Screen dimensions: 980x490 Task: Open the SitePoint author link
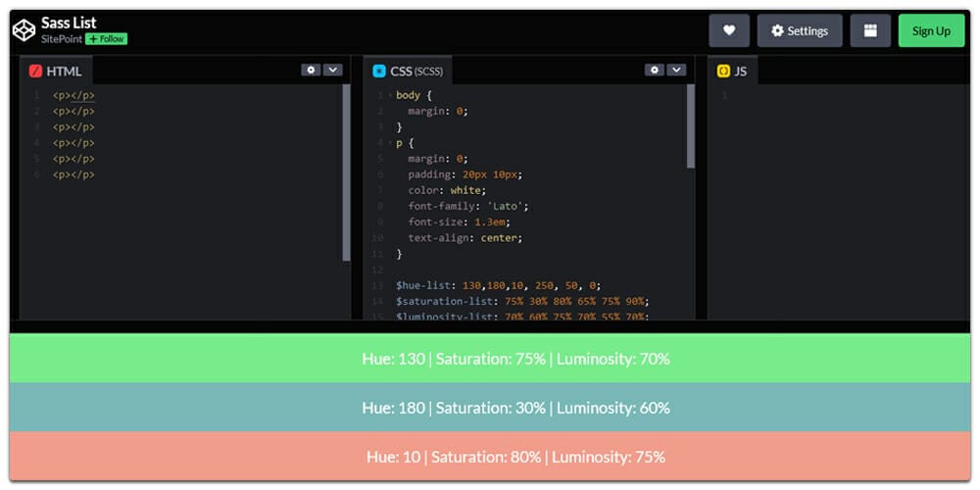pyautogui.click(x=62, y=39)
